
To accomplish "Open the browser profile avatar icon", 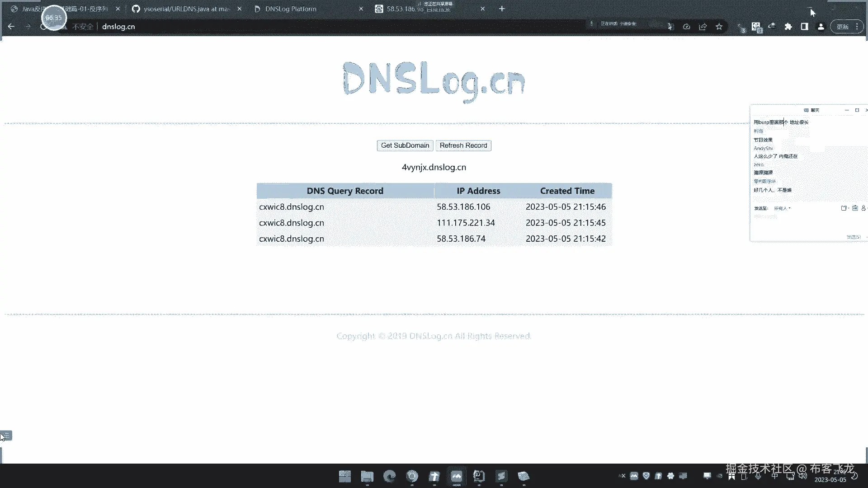I will pyautogui.click(x=821, y=27).
